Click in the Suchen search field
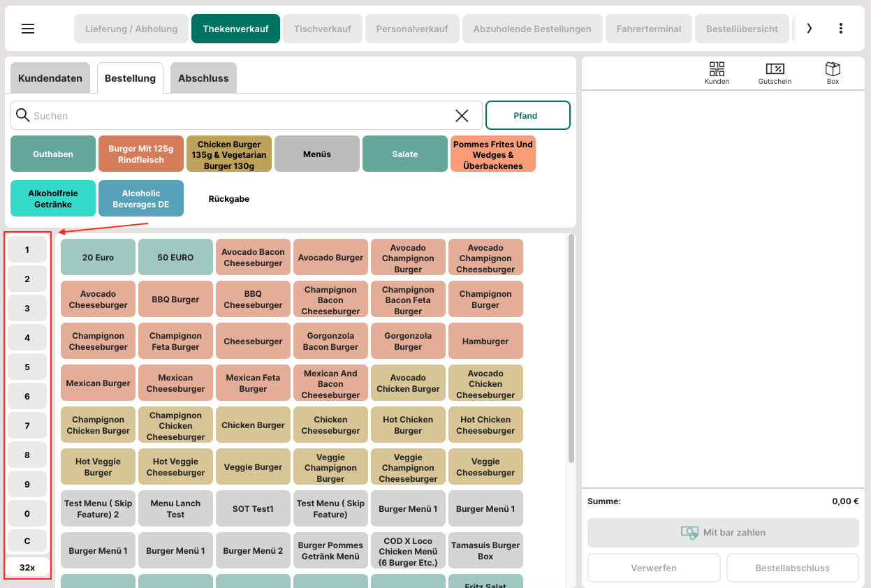Image resolution: width=871 pixels, height=588 pixels. click(237, 116)
